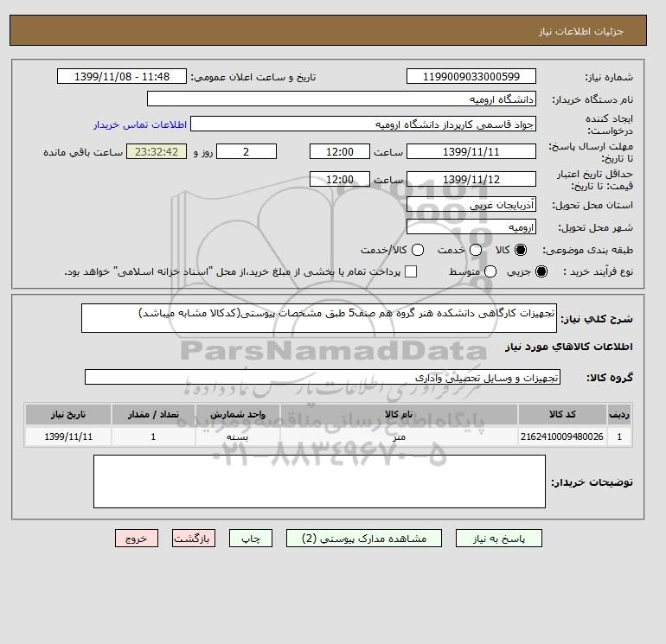
Task: Select the متوسط purchase type radio
Action: [x=490, y=271]
